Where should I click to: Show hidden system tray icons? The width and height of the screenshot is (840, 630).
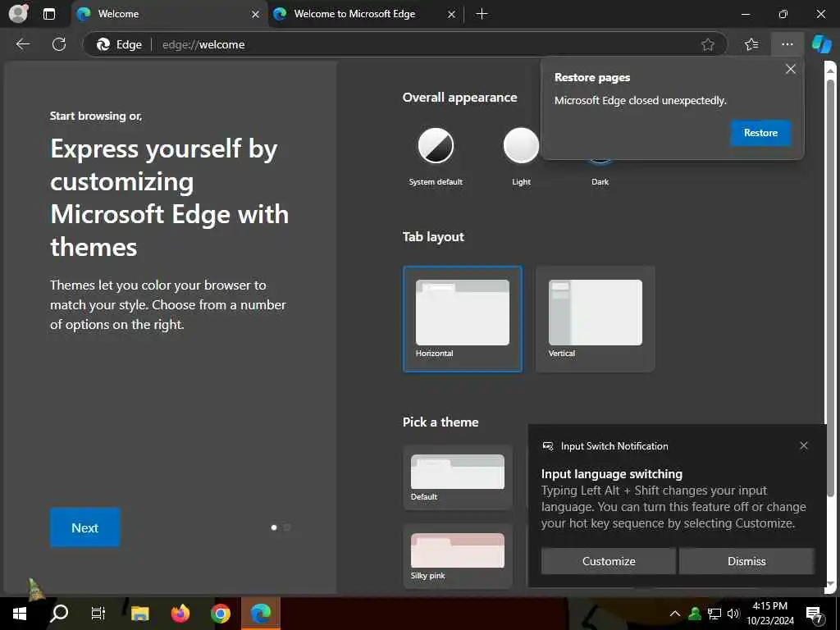675,614
